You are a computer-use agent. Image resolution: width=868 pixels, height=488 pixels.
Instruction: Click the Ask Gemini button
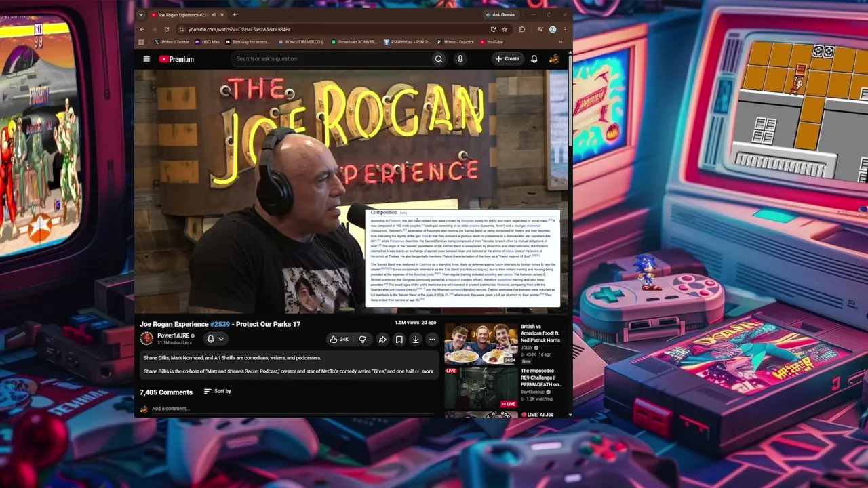point(501,14)
